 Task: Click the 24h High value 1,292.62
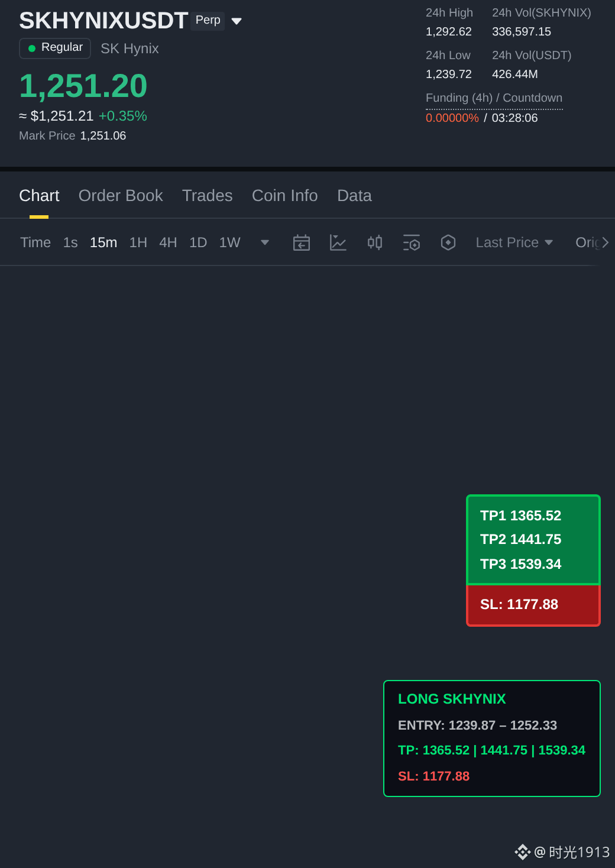click(449, 31)
